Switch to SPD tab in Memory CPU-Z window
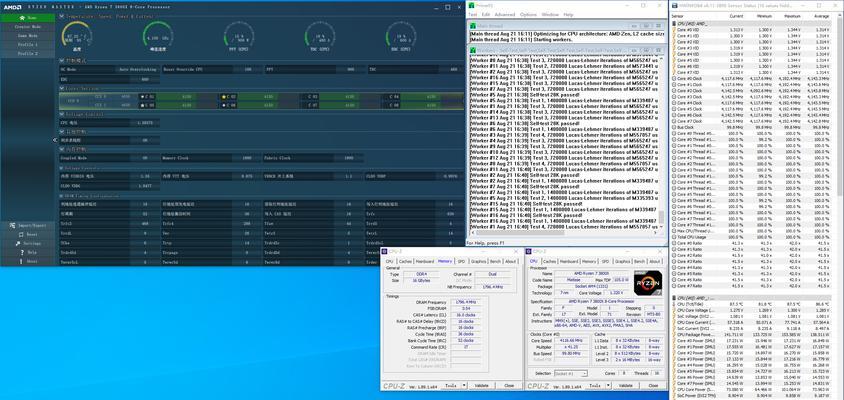The height and width of the screenshot is (400, 844). click(x=461, y=261)
